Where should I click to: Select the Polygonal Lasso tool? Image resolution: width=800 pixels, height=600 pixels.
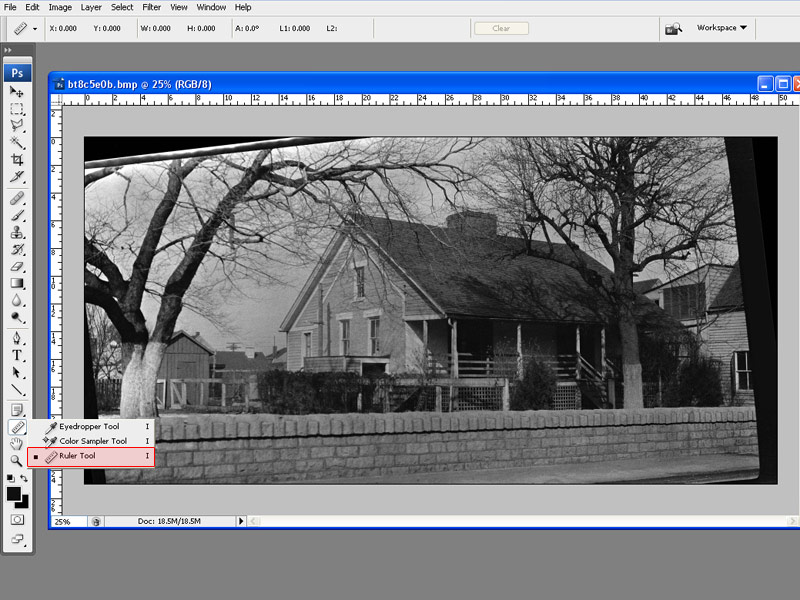click(x=17, y=126)
